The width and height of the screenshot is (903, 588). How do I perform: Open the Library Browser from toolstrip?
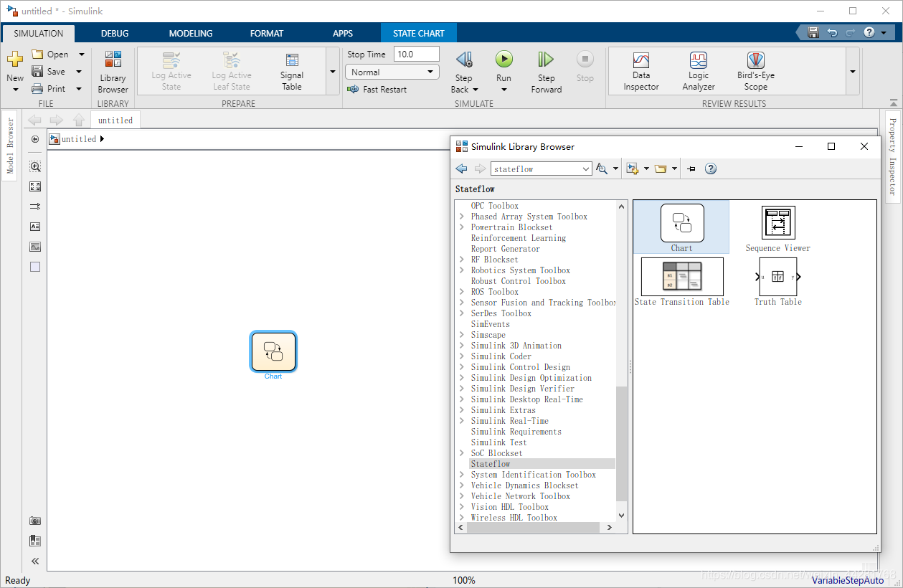113,72
